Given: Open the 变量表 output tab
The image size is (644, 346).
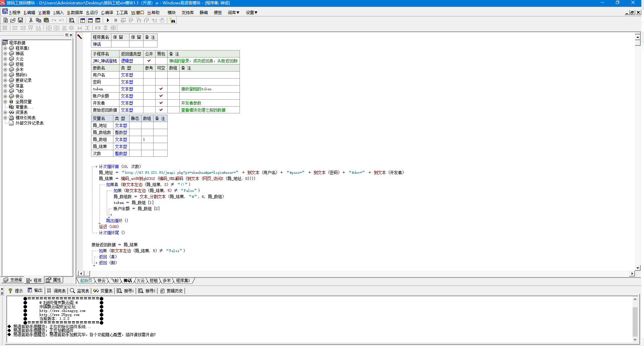Looking at the screenshot, I should (x=103, y=291).
